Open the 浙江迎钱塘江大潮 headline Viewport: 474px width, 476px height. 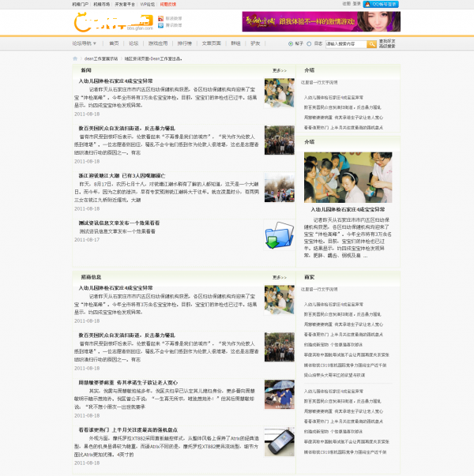pos(122,176)
